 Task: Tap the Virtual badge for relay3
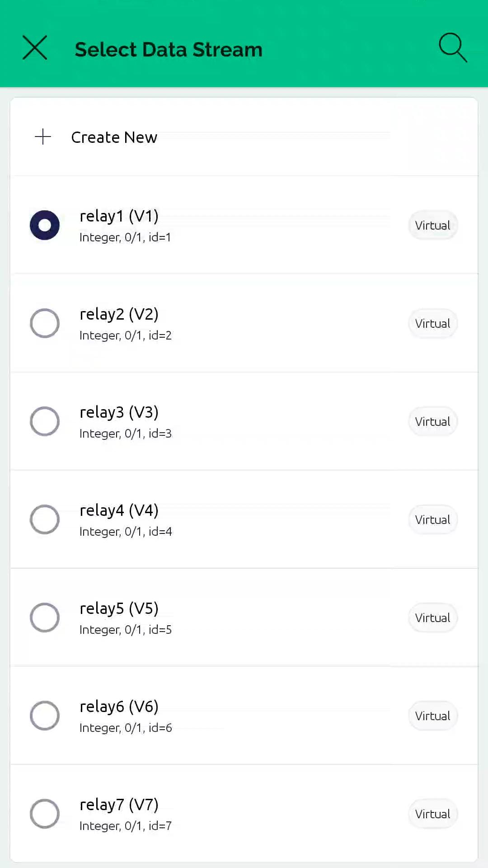tap(432, 422)
